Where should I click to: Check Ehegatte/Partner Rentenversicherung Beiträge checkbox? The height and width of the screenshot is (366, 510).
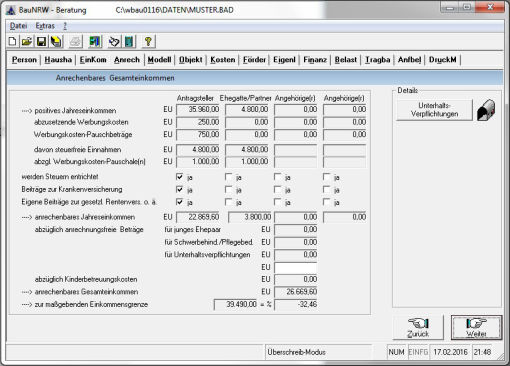pyautogui.click(x=229, y=202)
